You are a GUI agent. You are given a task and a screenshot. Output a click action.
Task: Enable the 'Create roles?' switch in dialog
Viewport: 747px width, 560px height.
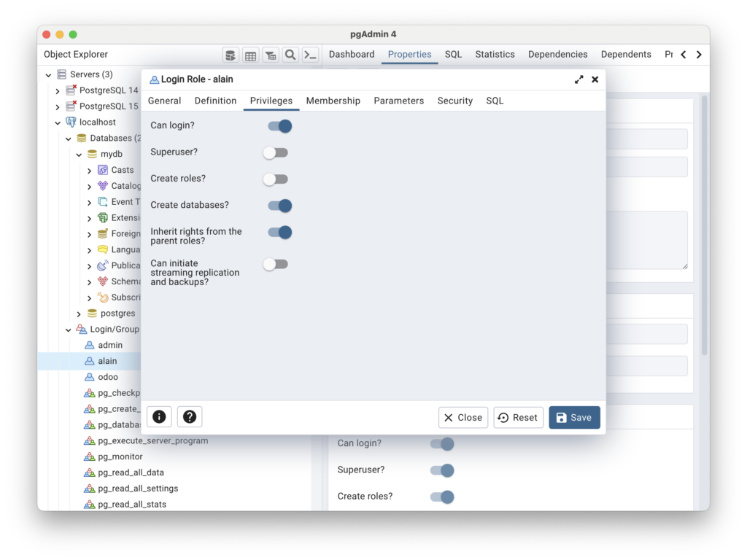[275, 179]
